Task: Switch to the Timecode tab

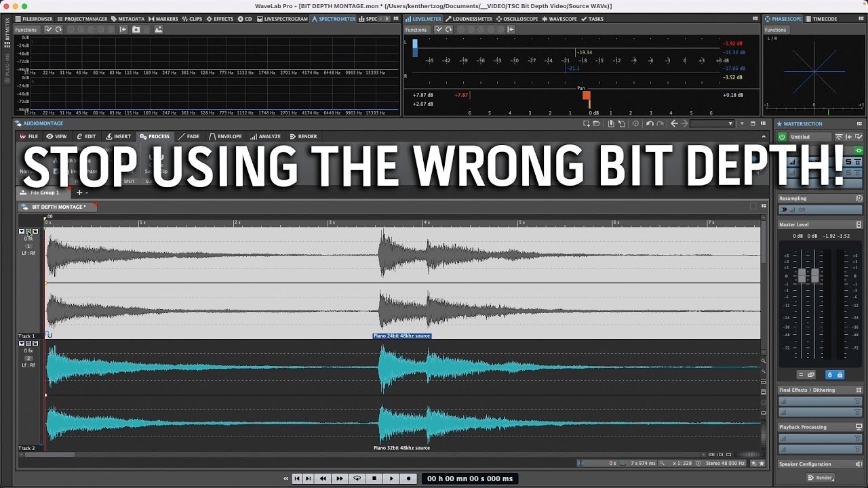Action: tap(821, 19)
